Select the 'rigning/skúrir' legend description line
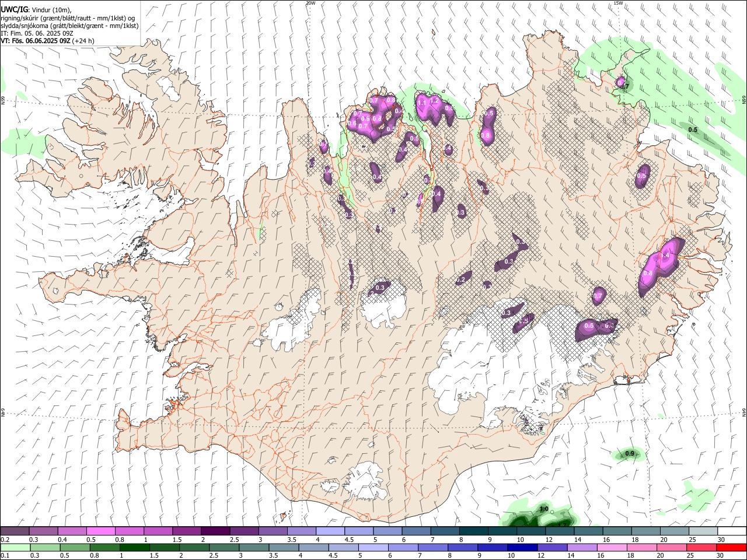The height and width of the screenshot is (560, 747). click(x=68, y=18)
